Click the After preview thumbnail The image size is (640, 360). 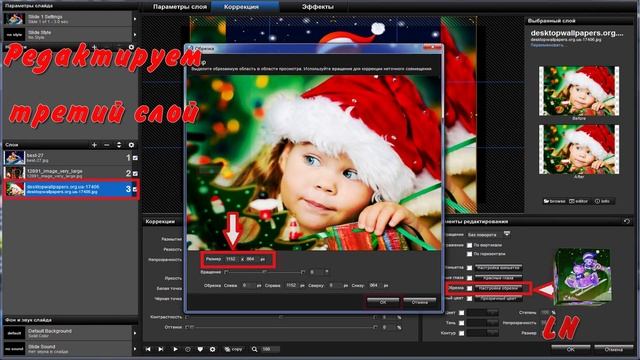pyautogui.click(x=579, y=149)
